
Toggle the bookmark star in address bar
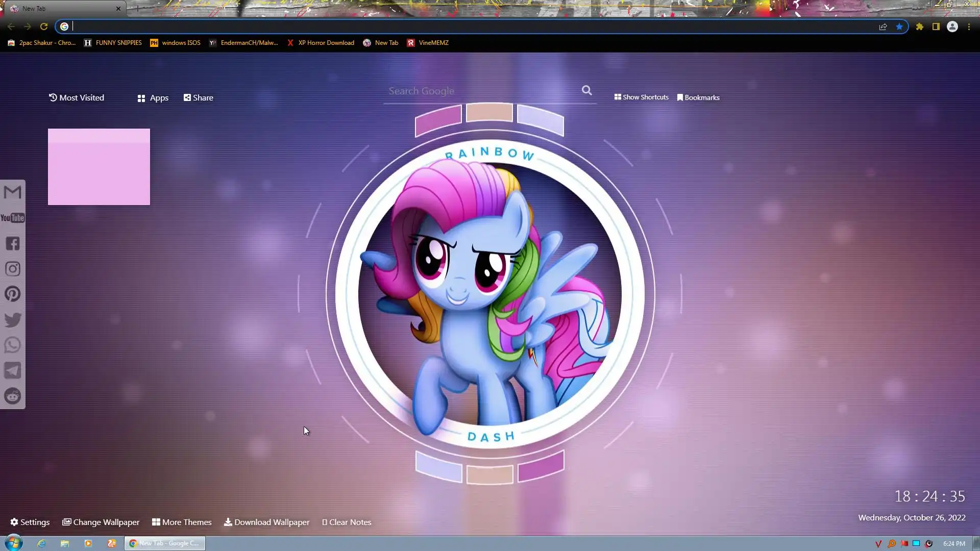899,27
